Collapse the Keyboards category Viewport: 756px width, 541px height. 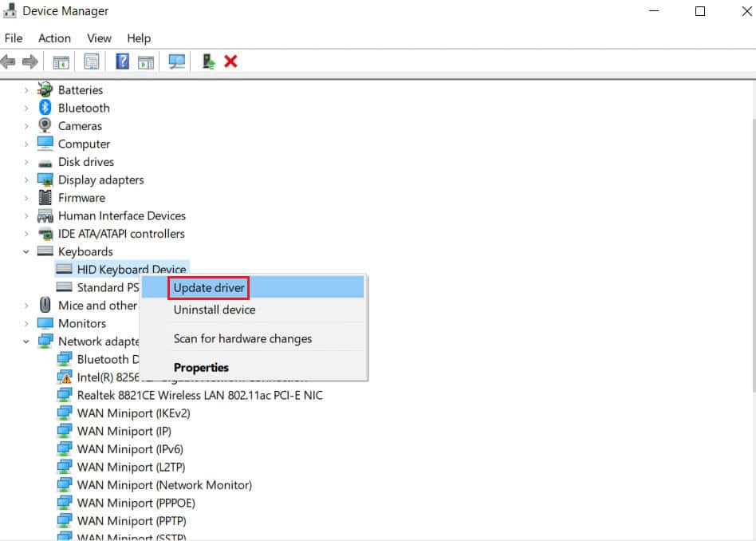click(x=25, y=251)
